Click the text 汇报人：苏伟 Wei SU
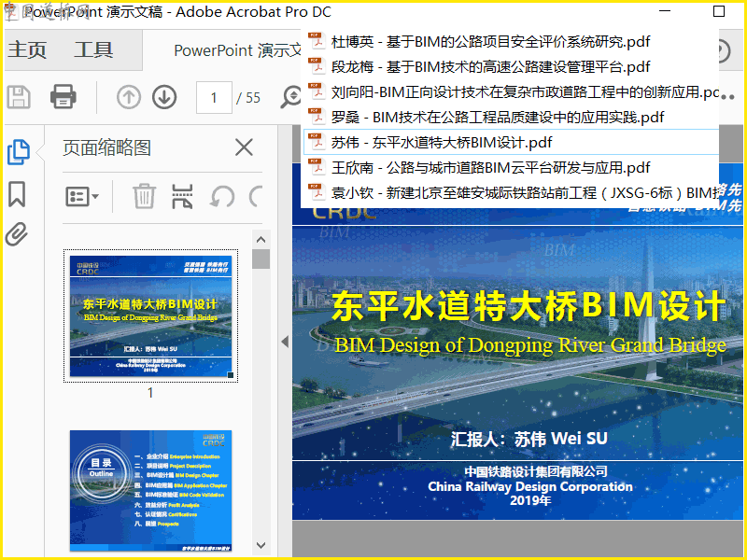Screen dimensions: 747x560 529,439
